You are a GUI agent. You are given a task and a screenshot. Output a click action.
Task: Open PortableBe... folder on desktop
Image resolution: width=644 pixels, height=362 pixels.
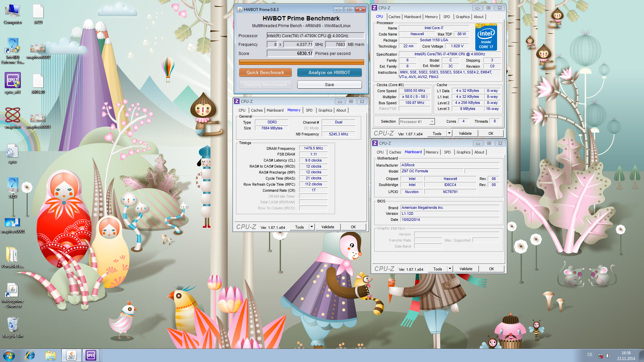point(13,257)
